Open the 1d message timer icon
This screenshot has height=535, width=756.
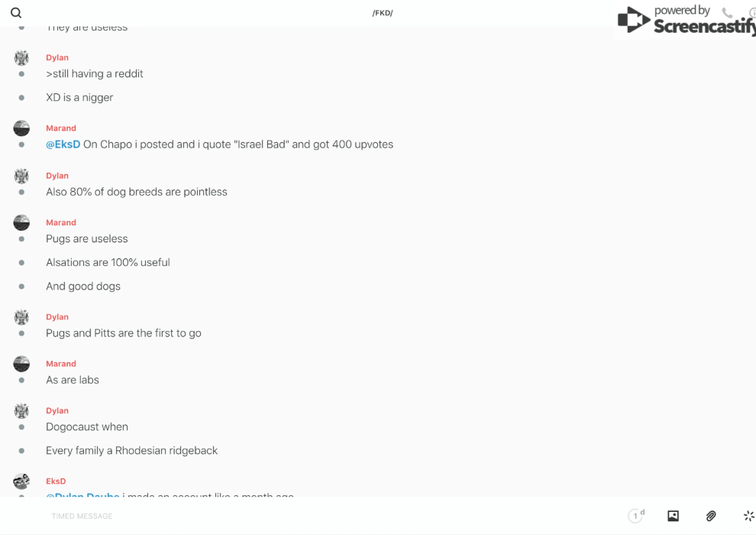636,516
